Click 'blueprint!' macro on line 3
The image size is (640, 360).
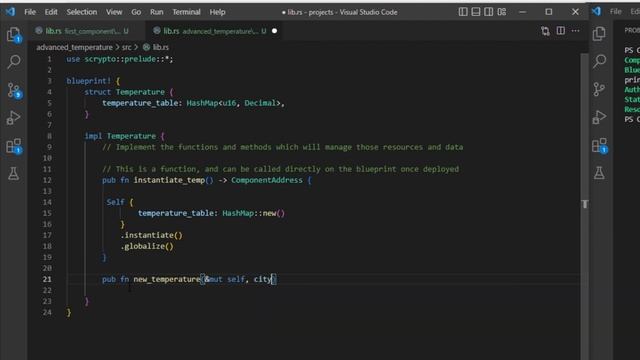pyautogui.click(x=89, y=81)
